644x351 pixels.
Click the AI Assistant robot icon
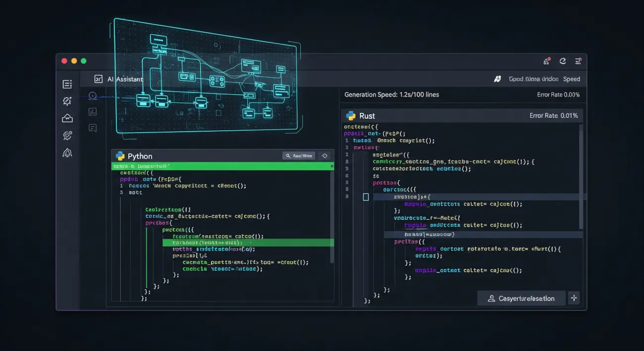click(98, 79)
